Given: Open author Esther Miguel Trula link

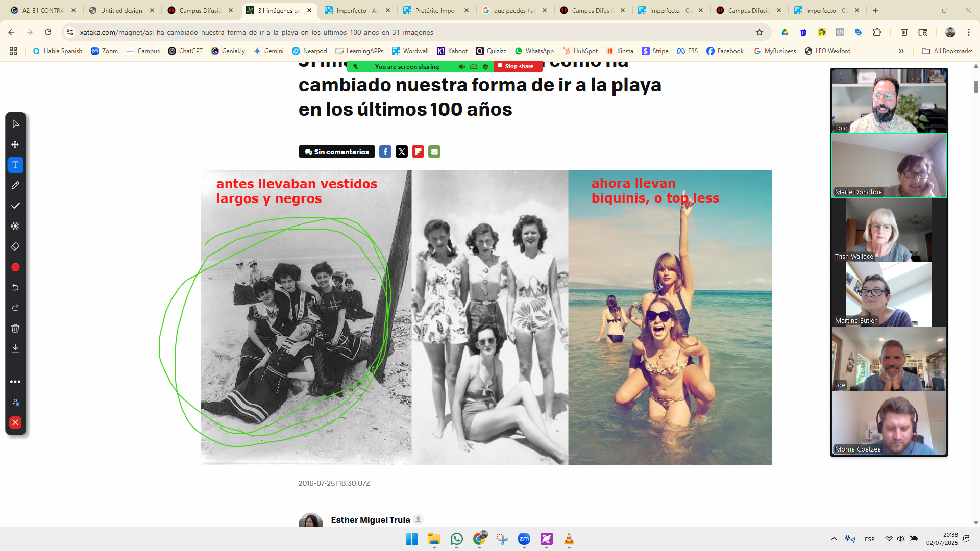Looking at the screenshot, I should [x=371, y=520].
